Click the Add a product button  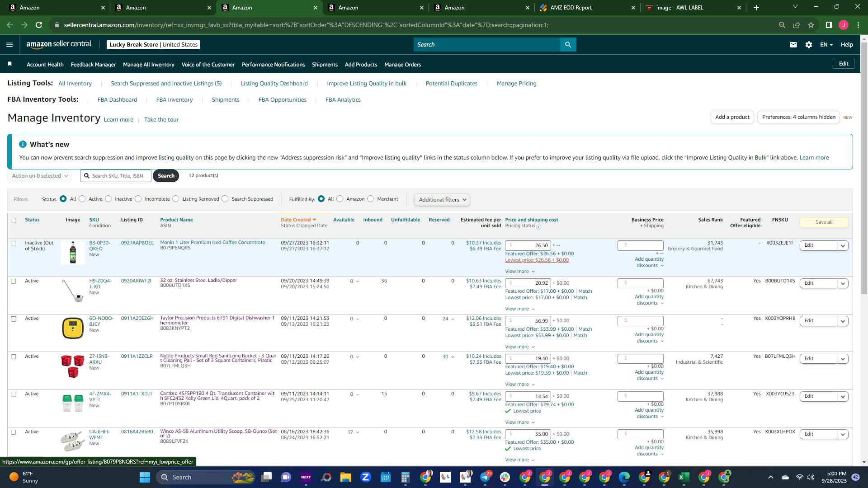[x=732, y=117]
